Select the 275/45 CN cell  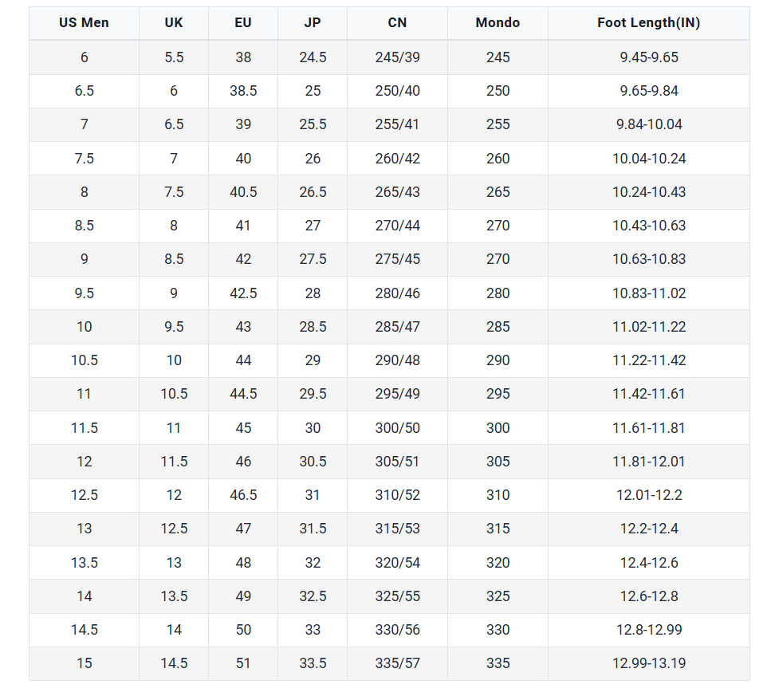tap(397, 259)
